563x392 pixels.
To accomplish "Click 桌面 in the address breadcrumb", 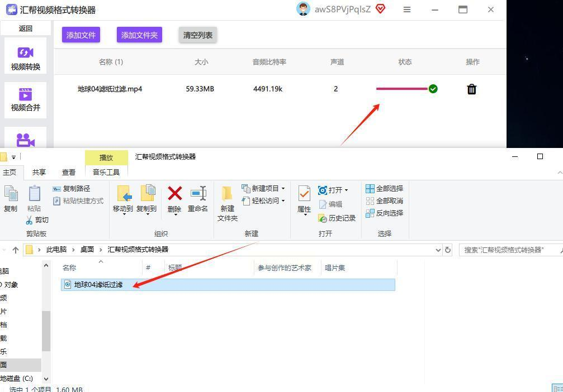I will click(87, 250).
